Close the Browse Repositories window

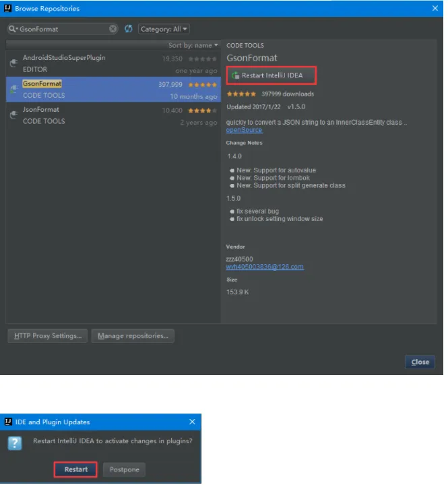point(435,9)
